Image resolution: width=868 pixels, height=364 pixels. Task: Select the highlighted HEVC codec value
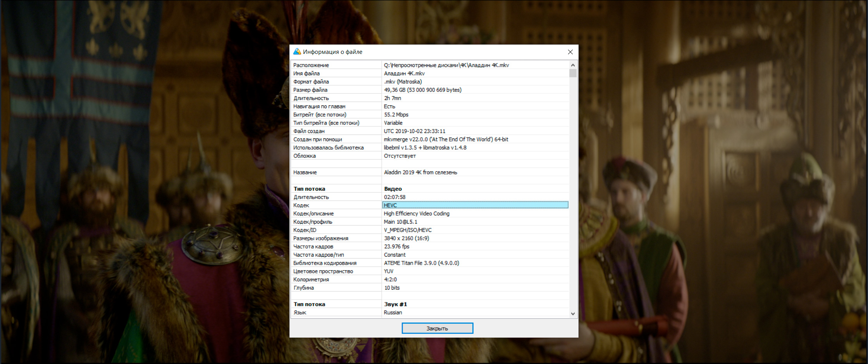click(475, 205)
